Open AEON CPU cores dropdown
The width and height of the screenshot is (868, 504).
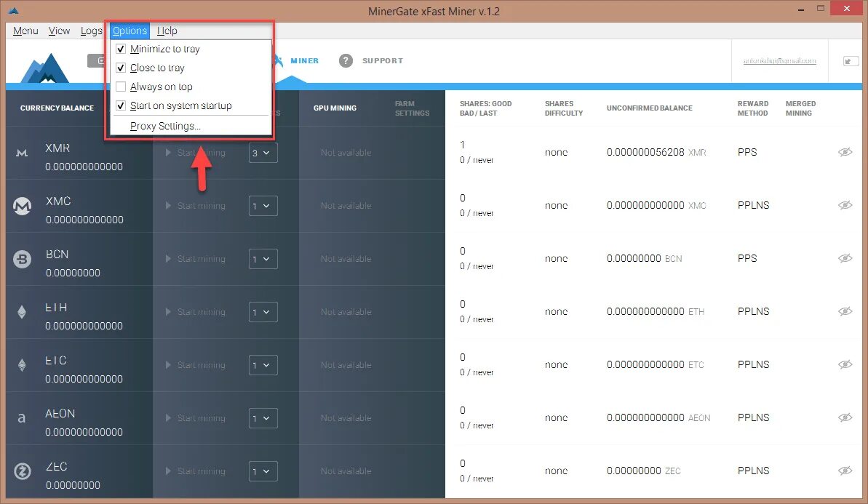click(263, 418)
